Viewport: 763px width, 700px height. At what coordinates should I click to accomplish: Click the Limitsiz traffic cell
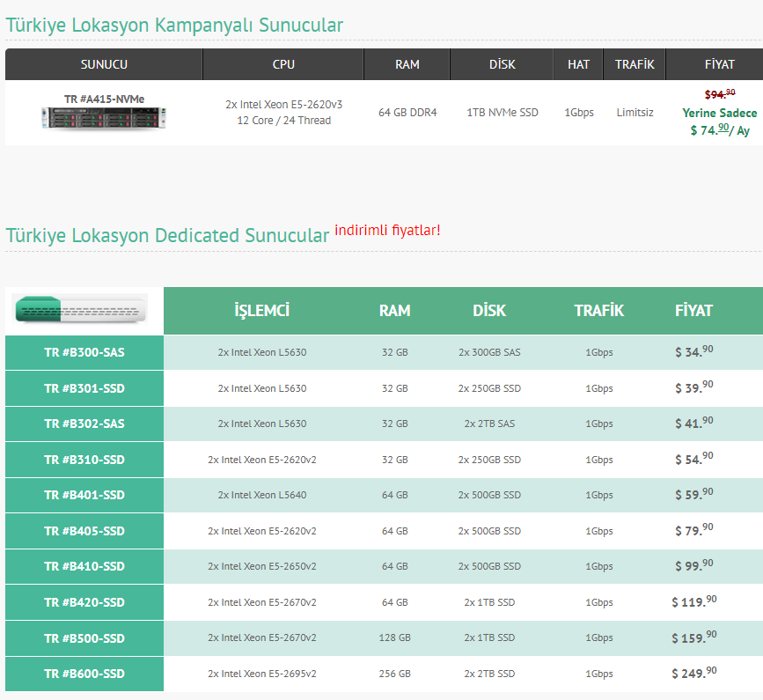click(635, 113)
